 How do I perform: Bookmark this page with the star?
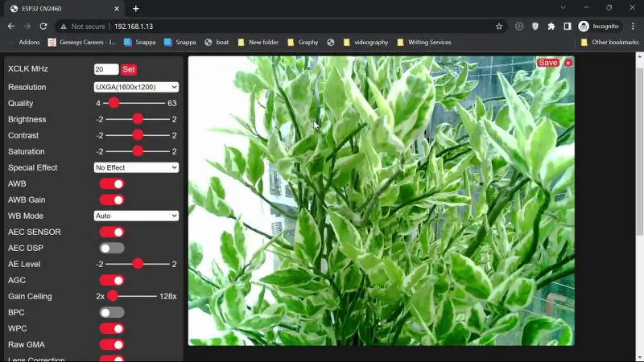[499, 27]
